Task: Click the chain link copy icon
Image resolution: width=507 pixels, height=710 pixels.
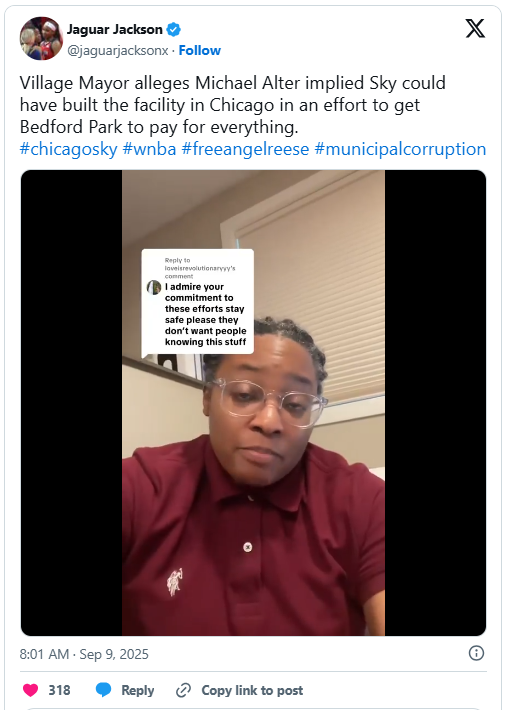Action: coord(183,691)
